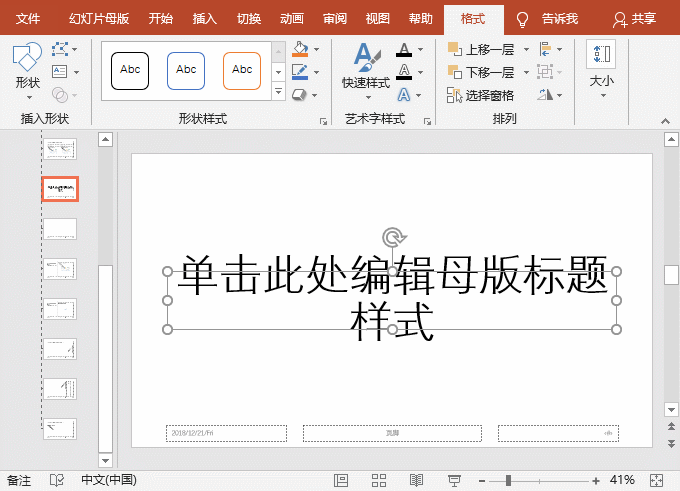The height and width of the screenshot is (491, 680).
Task: Switch to the Animations tab
Action: [x=292, y=19]
